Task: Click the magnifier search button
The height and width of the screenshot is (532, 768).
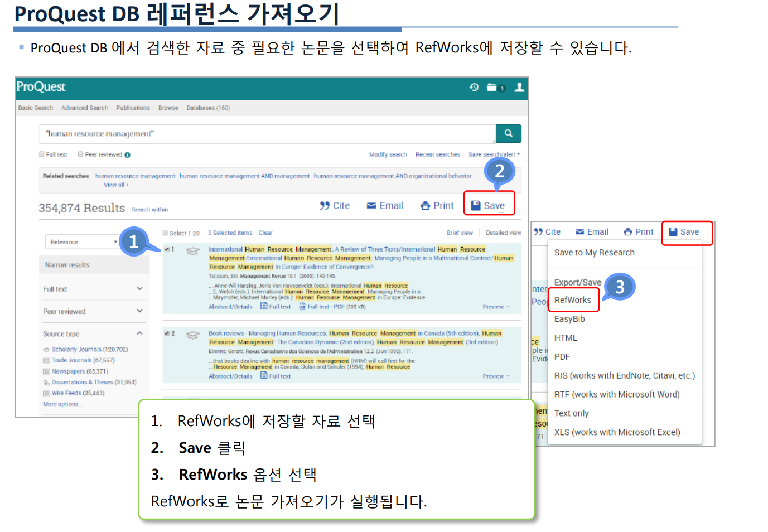Action: 509,133
